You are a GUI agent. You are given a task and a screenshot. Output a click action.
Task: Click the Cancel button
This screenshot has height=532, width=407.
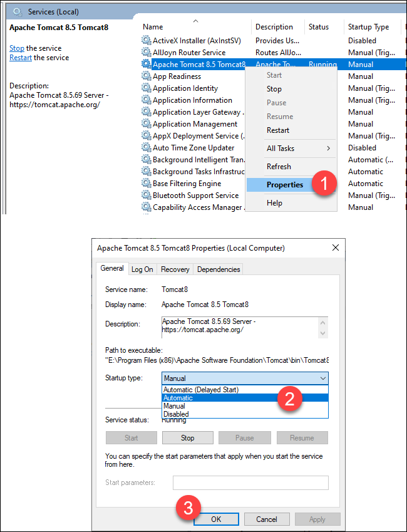click(x=267, y=519)
